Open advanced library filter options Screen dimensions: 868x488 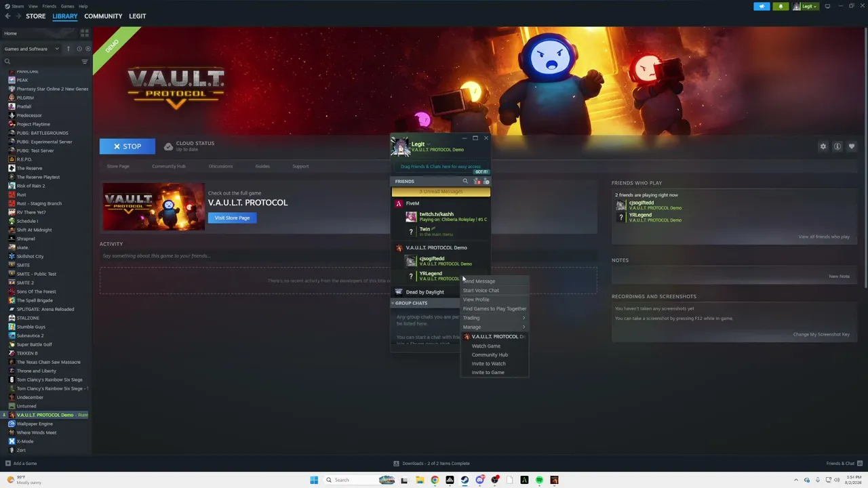85,62
